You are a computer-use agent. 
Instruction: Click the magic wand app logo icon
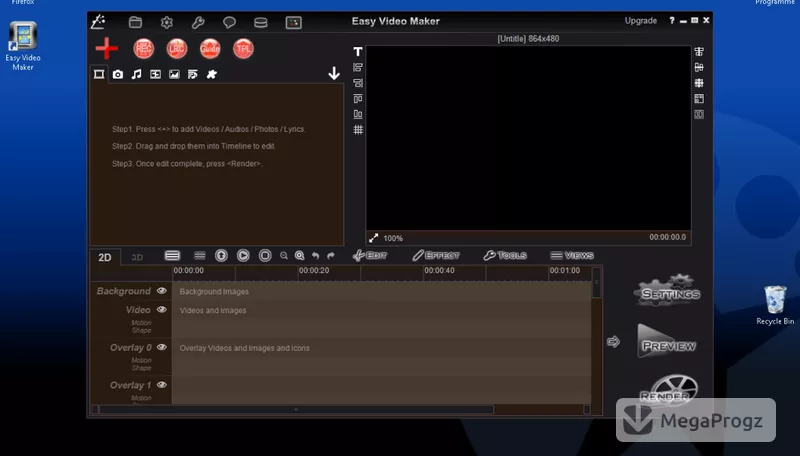tap(98, 21)
